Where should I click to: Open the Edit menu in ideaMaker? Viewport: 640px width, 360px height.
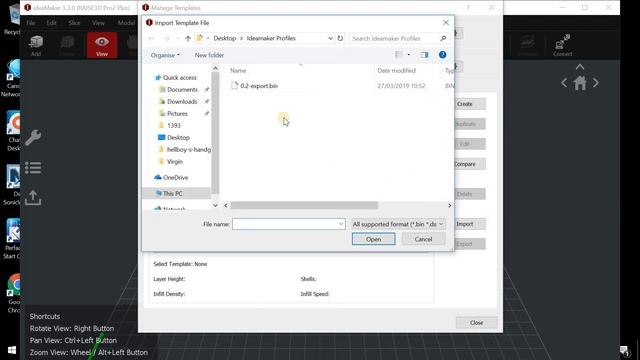(x=51, y=23)
